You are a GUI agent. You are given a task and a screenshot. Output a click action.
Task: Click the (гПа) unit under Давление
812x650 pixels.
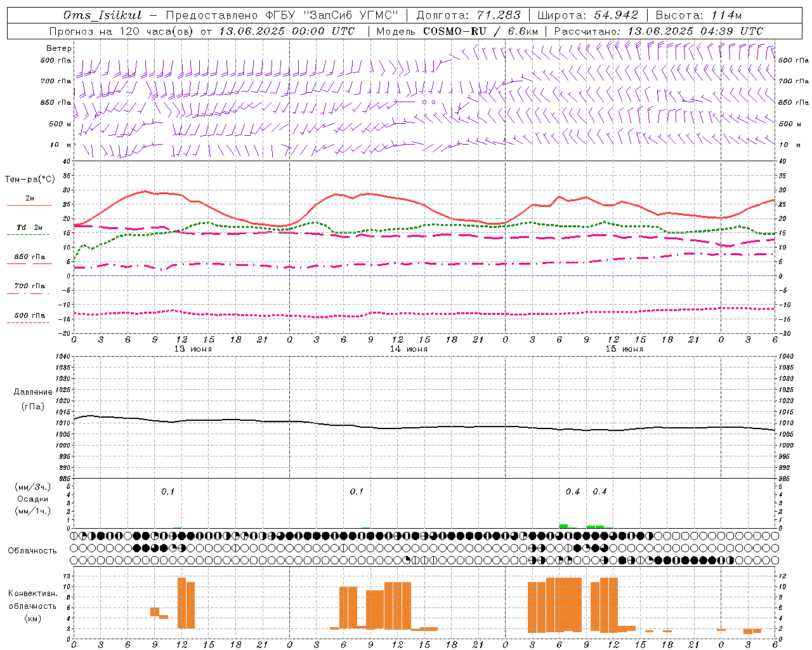pos(33,406)
